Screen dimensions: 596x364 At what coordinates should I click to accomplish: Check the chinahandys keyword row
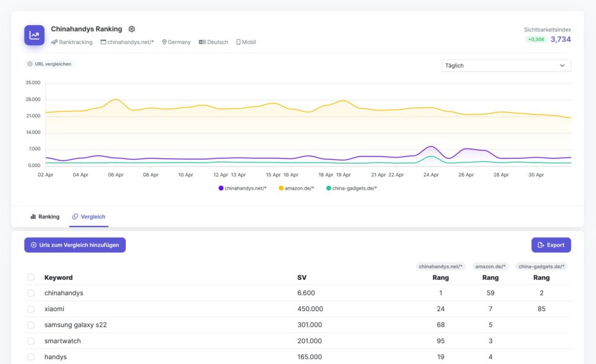tap(31, 293)
